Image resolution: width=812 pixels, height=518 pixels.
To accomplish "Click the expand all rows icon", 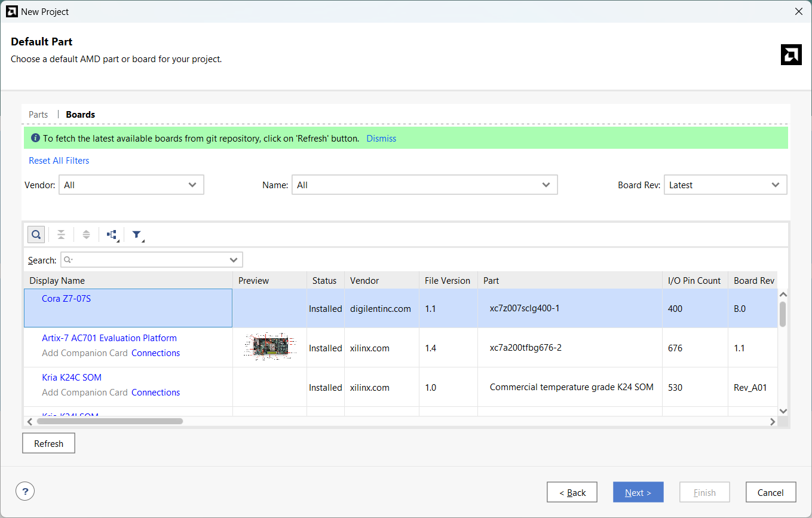I will point(86,235).
